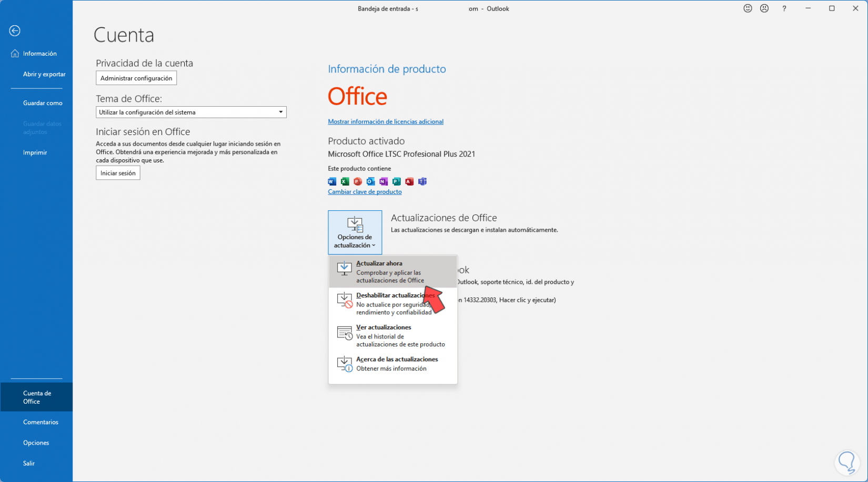Viewport: 868px width, 482px height.
Task: Send a smile with the happy face icon
Action: click(x=748, y=8)
